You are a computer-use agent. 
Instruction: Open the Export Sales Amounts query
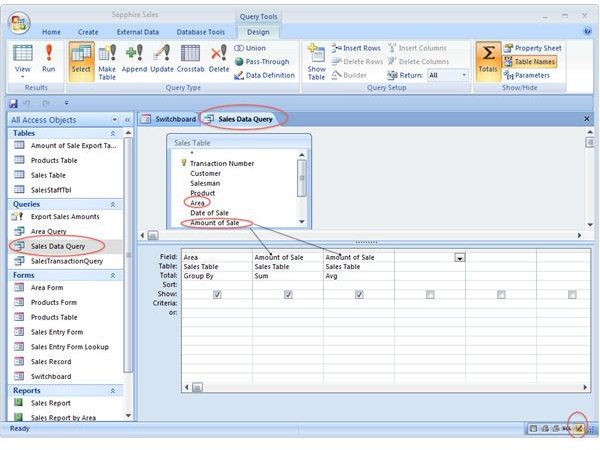65,217
